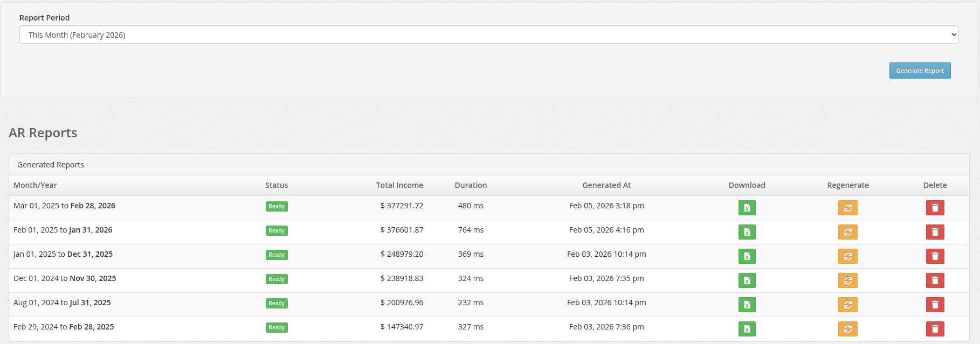Image resolution: width=980 pixels, height=344 pixels.
Task: Regenerate the report ending Nov 30, 2025
Action: pos(847,280)
